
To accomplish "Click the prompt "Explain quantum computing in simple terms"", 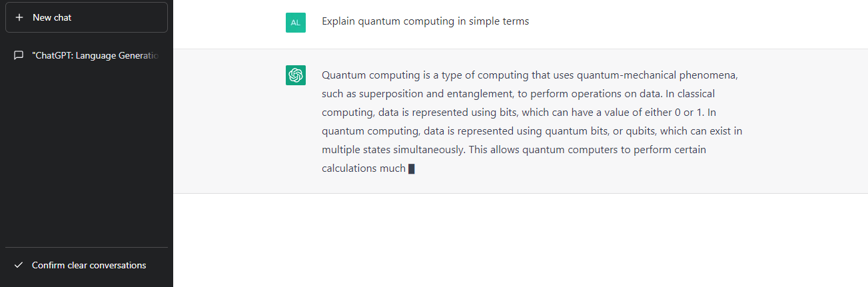I will (425, 21).
